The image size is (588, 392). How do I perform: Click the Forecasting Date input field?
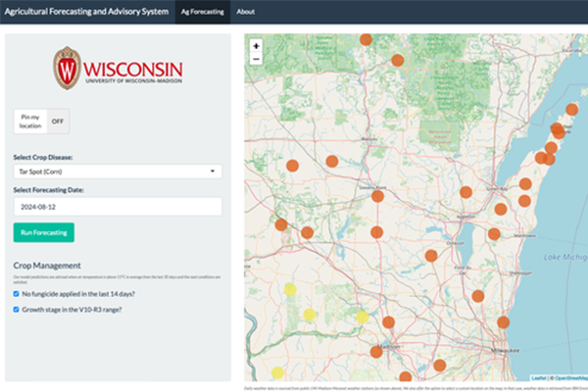tap(117, 206)
